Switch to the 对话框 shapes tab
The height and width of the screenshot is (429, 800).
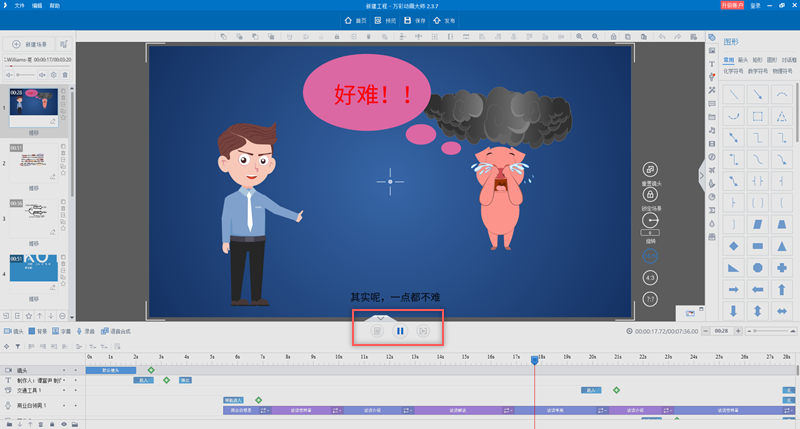pyautogui.click(x=789, y=60)
